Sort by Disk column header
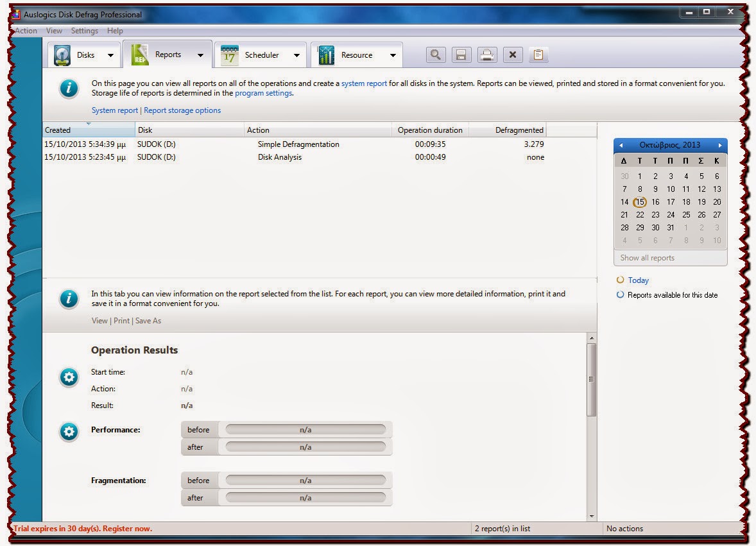Viewport: 756px width, 546px height. point(190,130)
